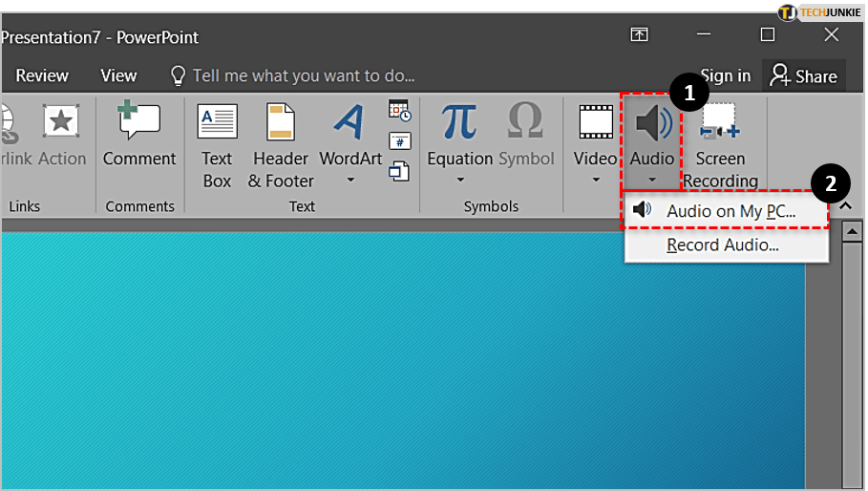Click the Comment icon in the ribbon
The image size is (868, 491).
point(138,124)
